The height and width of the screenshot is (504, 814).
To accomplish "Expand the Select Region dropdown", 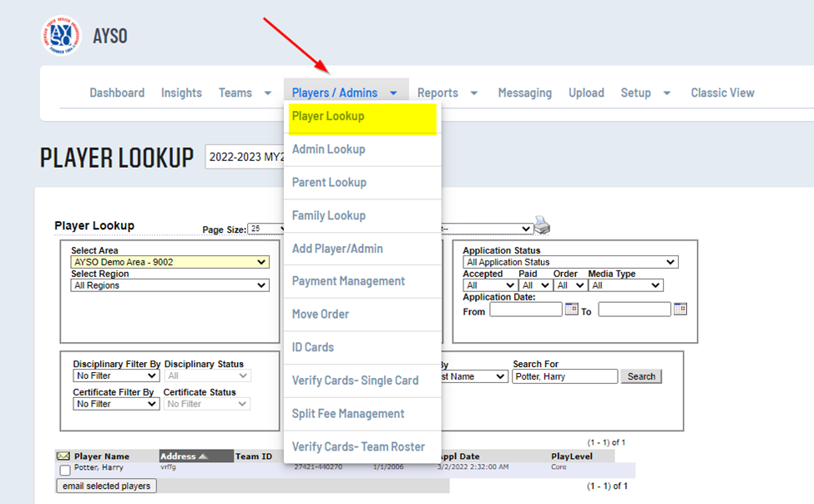I will click(169, 285).
